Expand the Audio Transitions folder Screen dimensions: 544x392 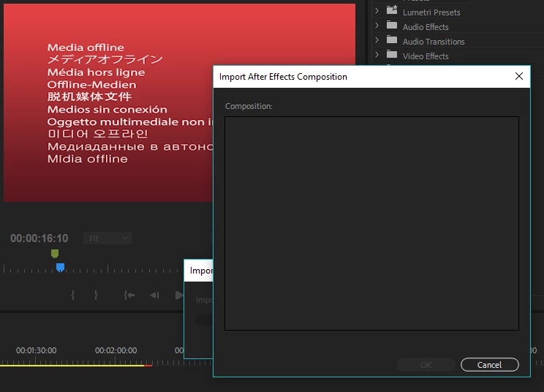pos(377,40)
